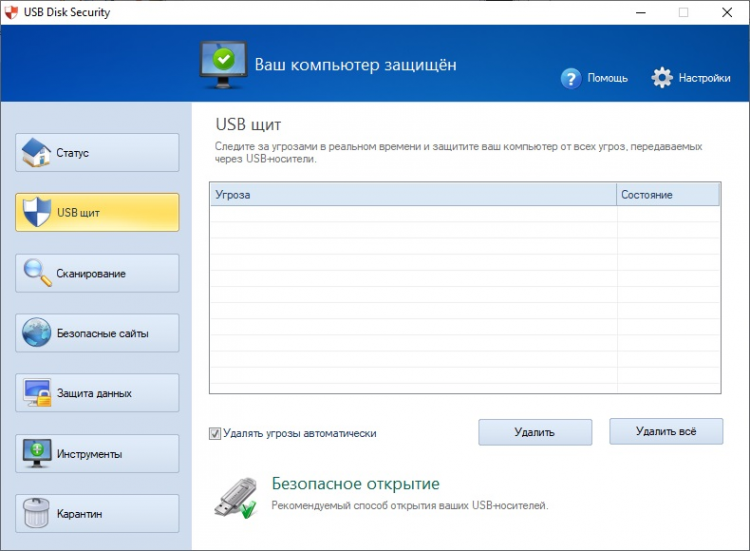Image resolution: width=750 pixels, height=551 pixels.
Task: Open the Инструменты section
Action: (x=97, y=453)
